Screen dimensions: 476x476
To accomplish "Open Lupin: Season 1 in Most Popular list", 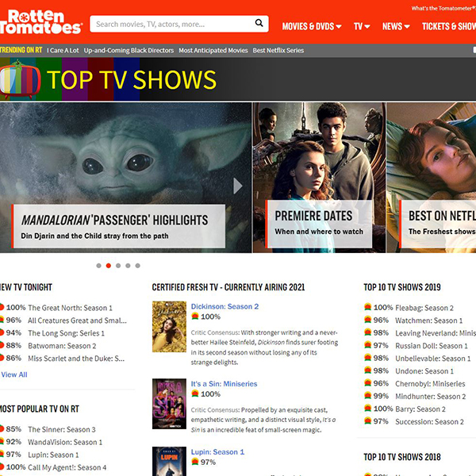I will click(x=53, y=455).
